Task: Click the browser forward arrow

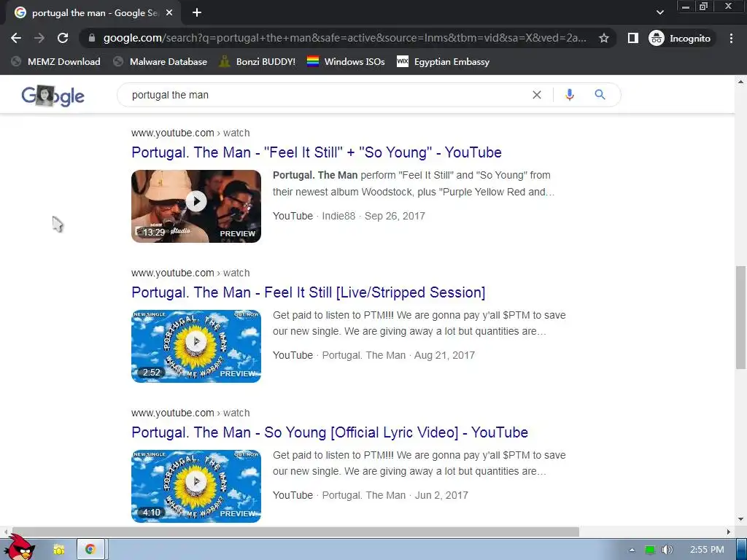Action: click(x=39, y=38)
